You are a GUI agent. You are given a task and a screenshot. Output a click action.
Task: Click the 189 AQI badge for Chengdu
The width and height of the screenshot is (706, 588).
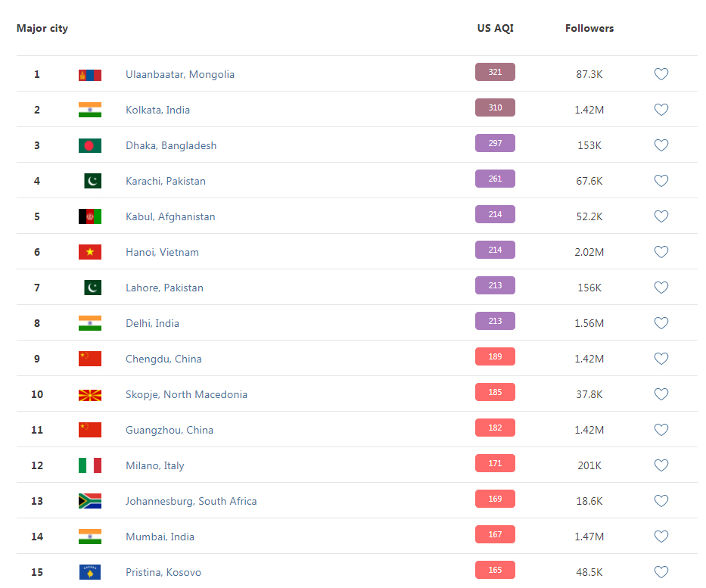click(x=495, y=356)
